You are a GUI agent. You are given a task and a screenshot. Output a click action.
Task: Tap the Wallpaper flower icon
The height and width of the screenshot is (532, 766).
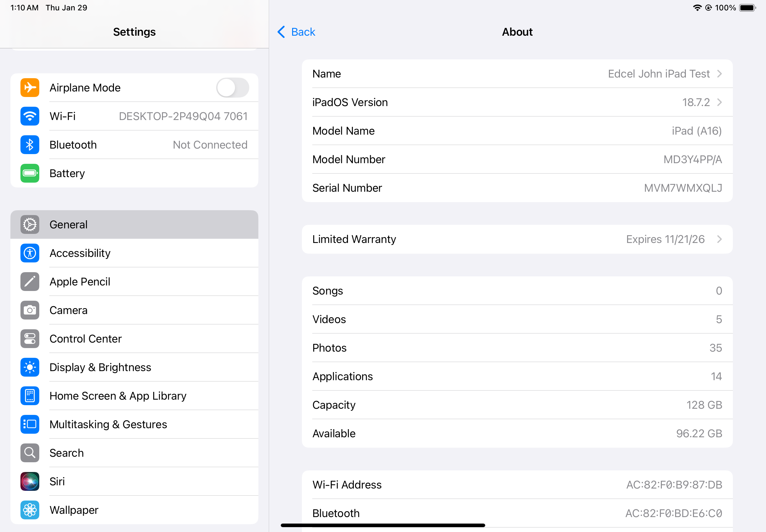(x=30, y=510)
